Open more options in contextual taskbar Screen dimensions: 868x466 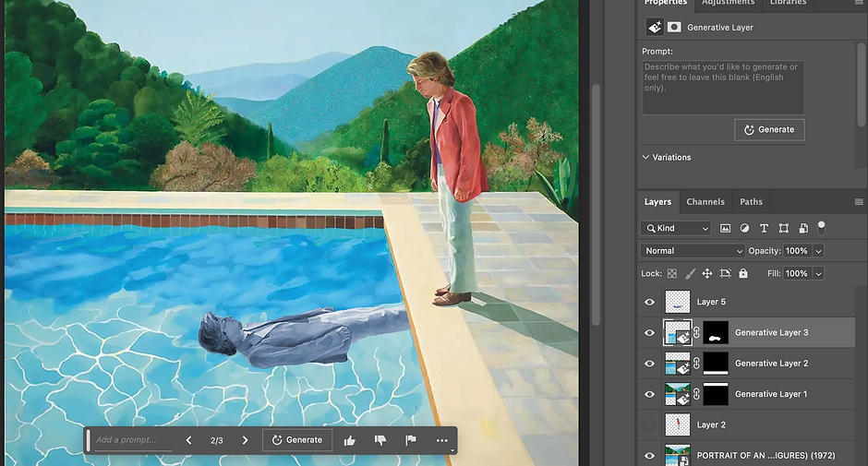[441, 440]
